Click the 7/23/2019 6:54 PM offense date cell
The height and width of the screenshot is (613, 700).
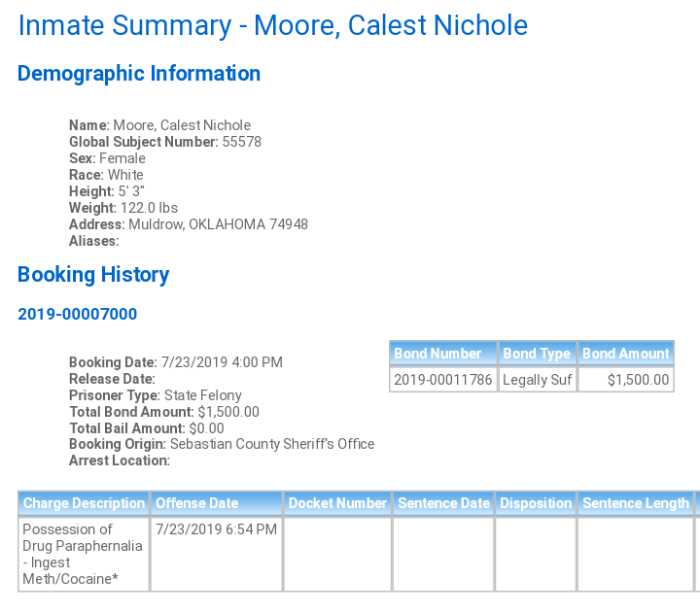pyautogui.click(x=217, y=554)
